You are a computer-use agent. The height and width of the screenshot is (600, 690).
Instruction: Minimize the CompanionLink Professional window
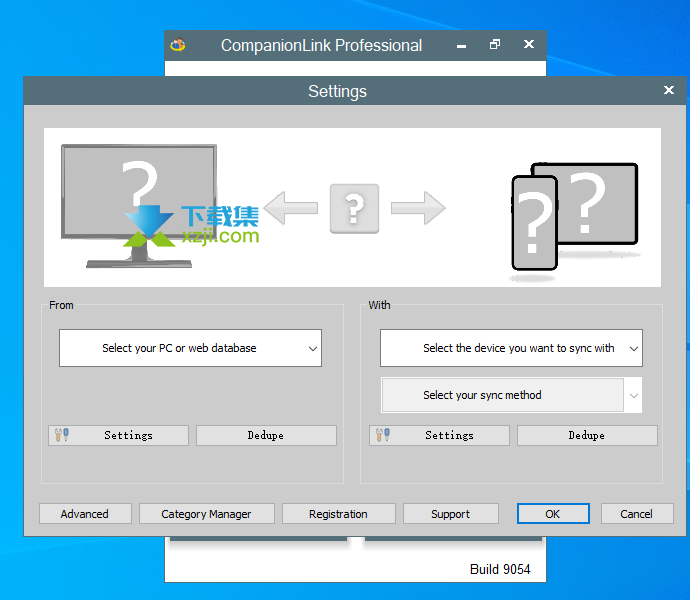461,45
